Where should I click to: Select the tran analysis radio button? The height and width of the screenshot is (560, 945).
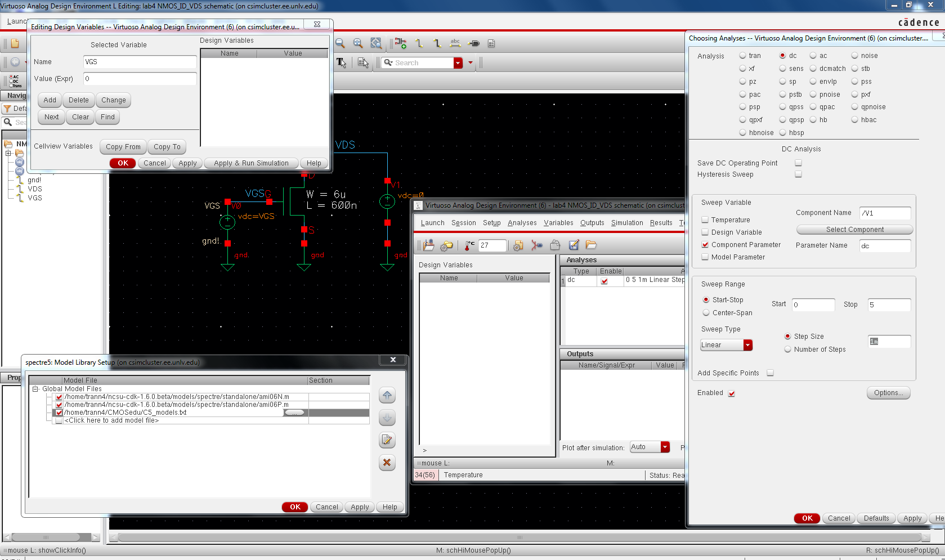[743, 56]
